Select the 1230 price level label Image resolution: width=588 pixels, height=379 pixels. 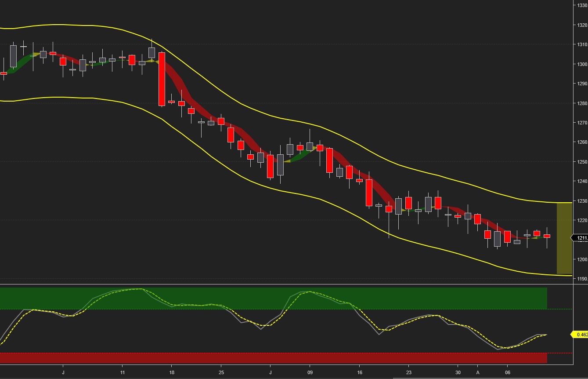point(583,200)
